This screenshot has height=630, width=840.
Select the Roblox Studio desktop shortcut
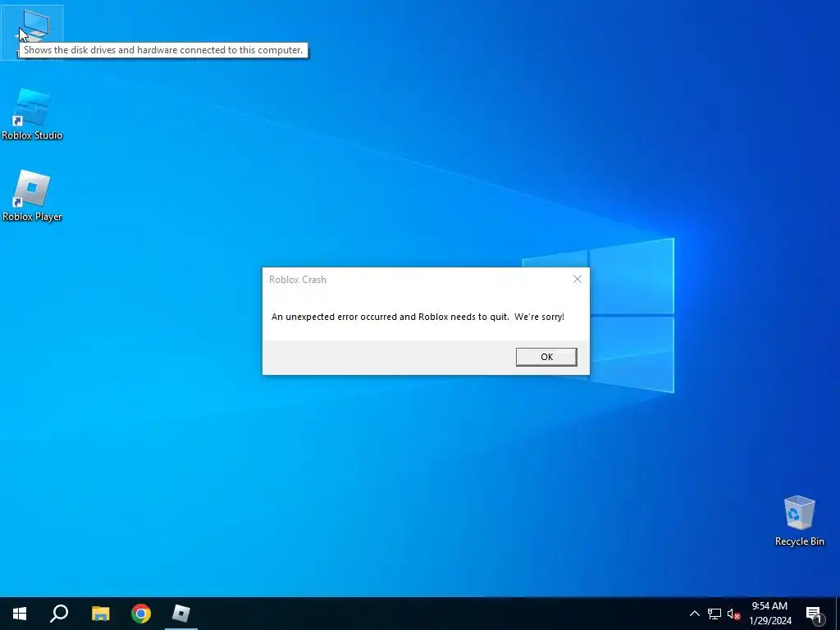point(32,115)
